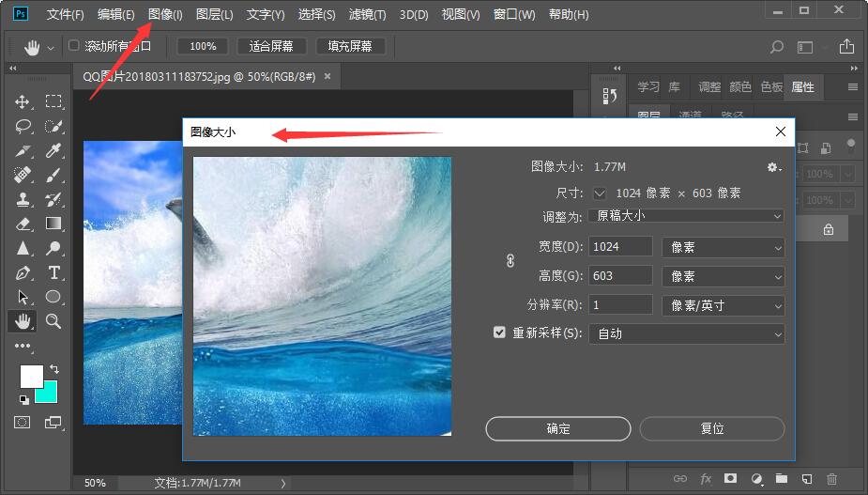The image size is (868, 495).
Task: Click the Width input field
Action: click(620, 247)
